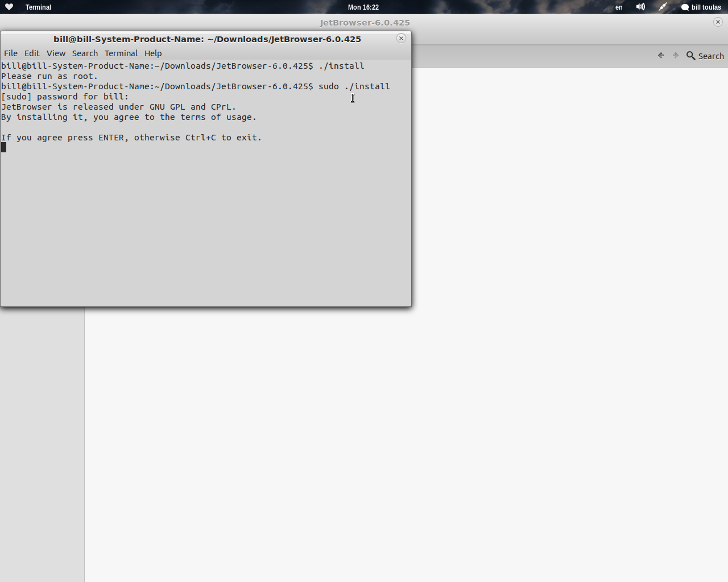Go back in file manager
This screenshot has height=582, width=728.
[x=661, y=56]
